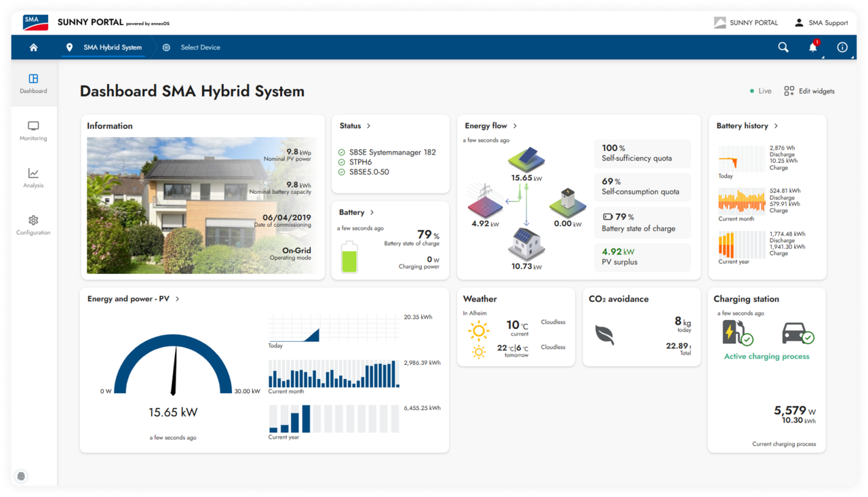Viewport: 868px width, 497px height.
Task: Click the Self-consumption quota tile
Action: pos(643,187)
